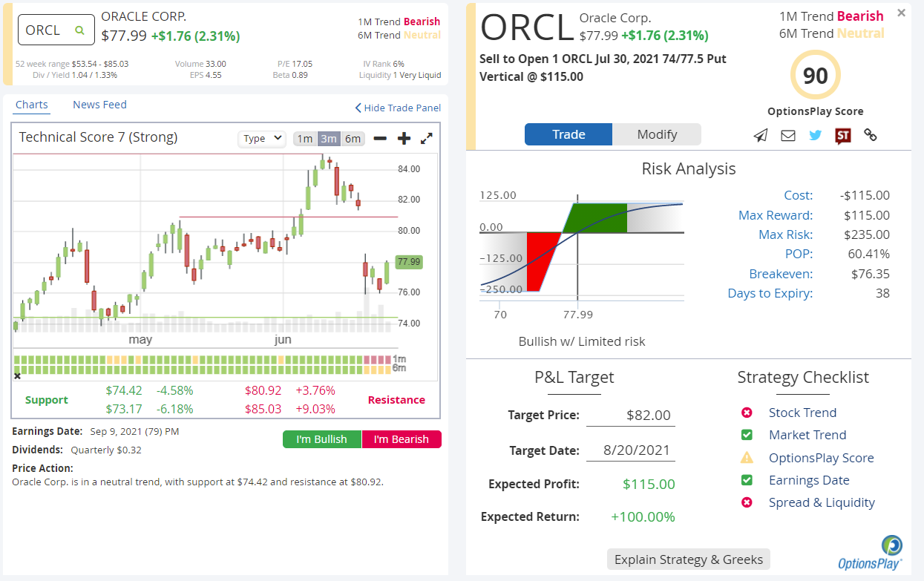The image size is (924, 581).
Task: Click the Liquidity 1 Very Liquid value
Action: pos(417,75)
